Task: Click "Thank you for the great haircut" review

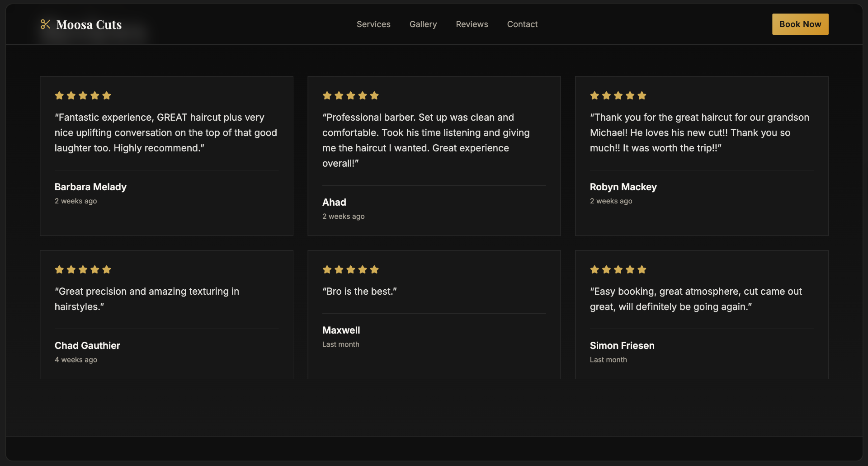Action: (x=699, y=132)
